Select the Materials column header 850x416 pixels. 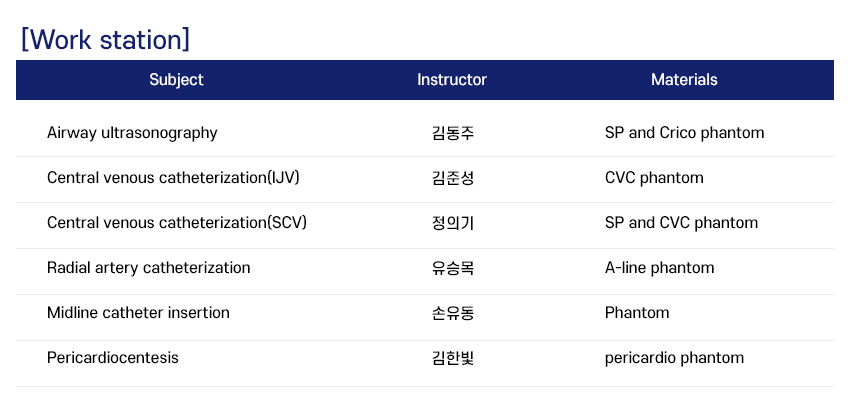pyautogui.click(x=684, y=80)
